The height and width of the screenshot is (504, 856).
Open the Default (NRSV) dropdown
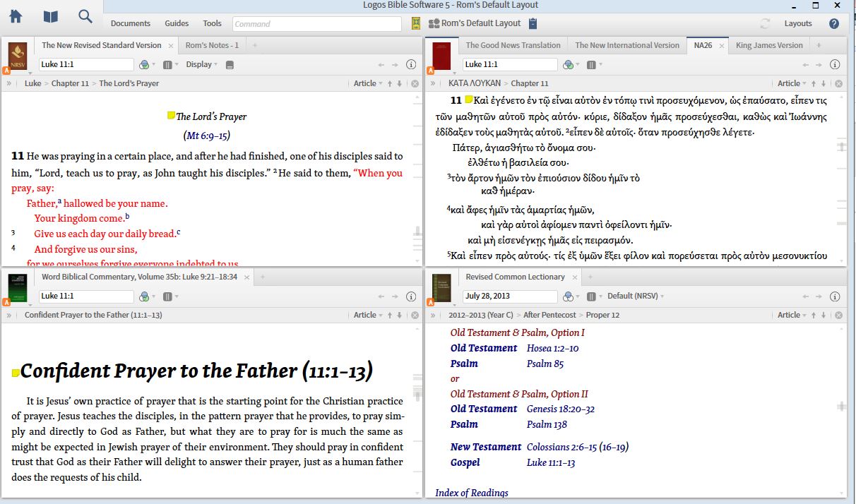pos(637,296)
